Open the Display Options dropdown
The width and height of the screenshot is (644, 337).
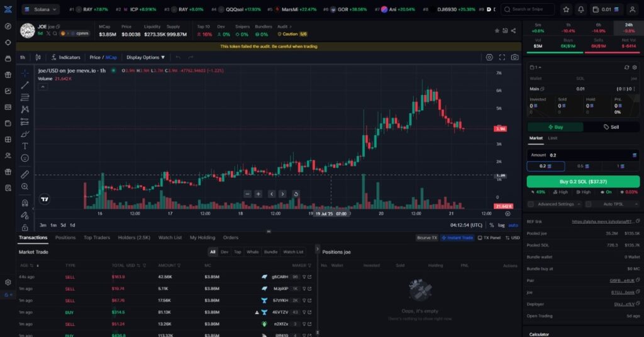coord(145,57)
